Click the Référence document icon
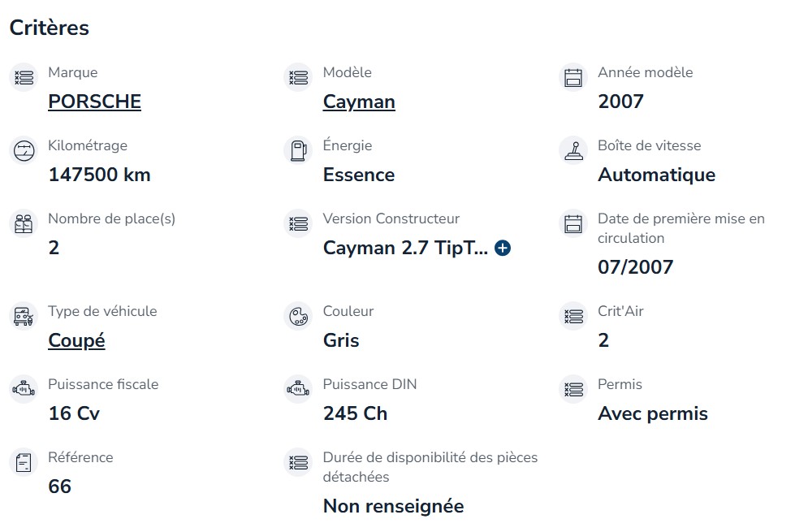795x532 pixels. tap(24, 462)
